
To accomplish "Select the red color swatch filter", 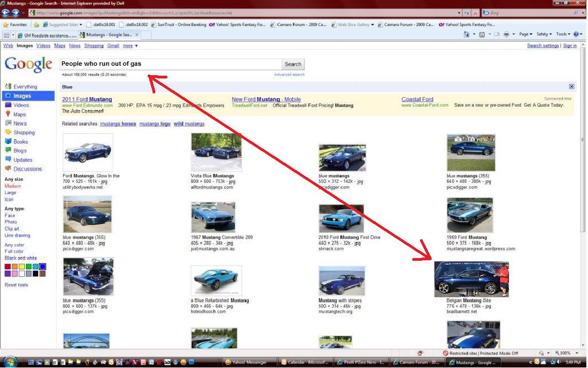I will click(8, 267).
